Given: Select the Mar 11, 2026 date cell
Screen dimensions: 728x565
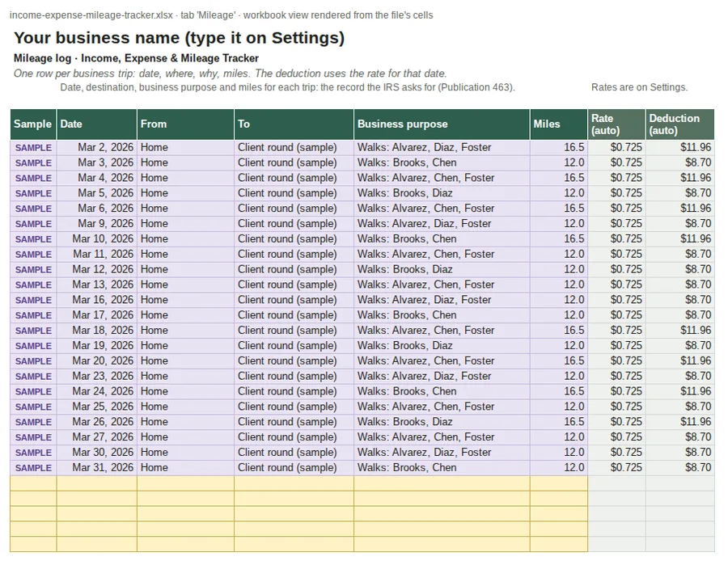Looking at the screenshot, I should pos(96,254).
